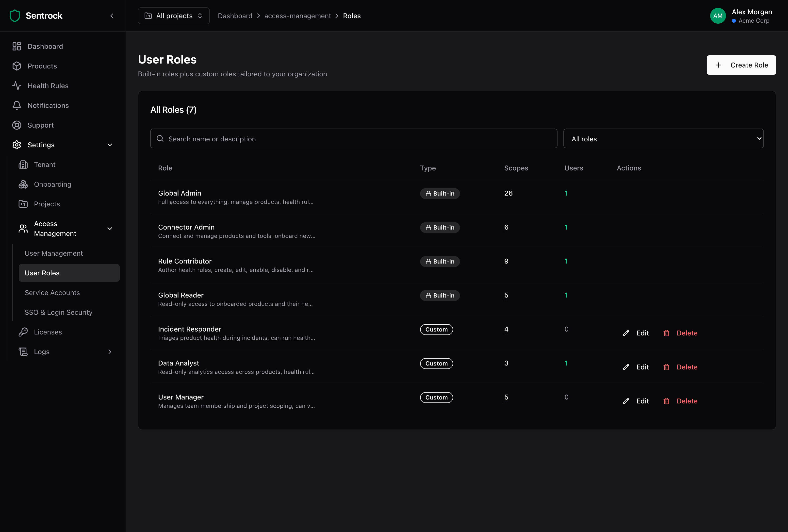Click scopes count 6 for Connector Admin
The width and height of the screenshot is (788, 532).
(506, 227)
